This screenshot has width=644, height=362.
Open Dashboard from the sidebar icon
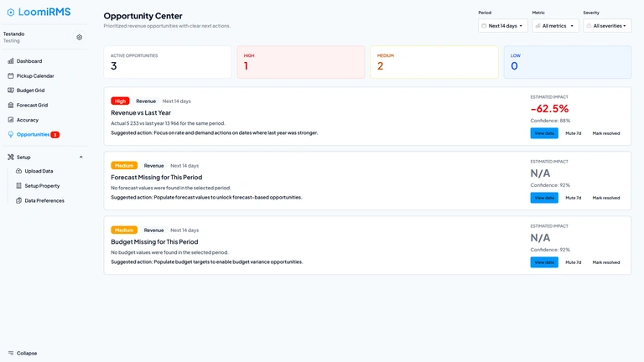coord(11,61)
